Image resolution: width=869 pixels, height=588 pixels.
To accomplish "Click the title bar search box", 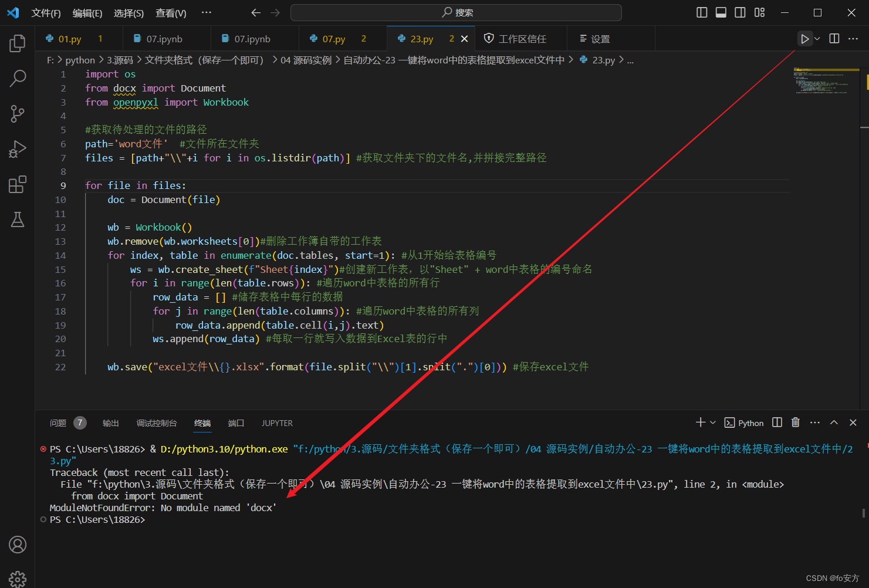I will click(x=456, y=12).
